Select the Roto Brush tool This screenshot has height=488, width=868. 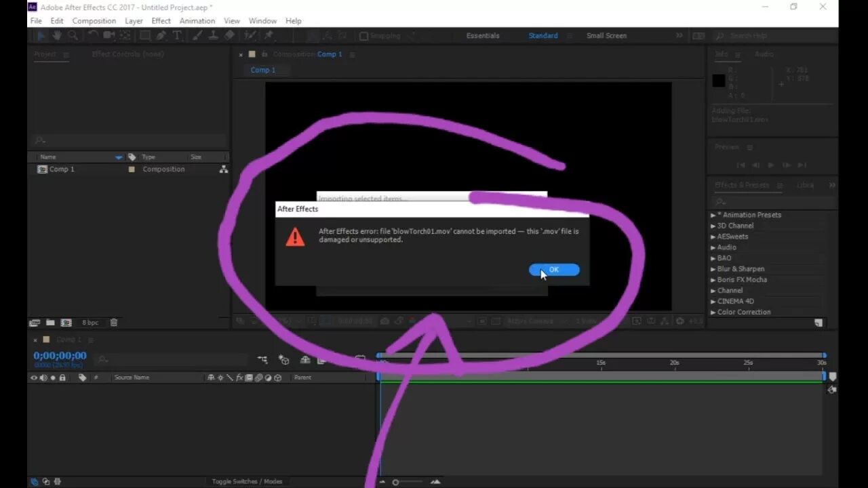(x=250, y=36)
